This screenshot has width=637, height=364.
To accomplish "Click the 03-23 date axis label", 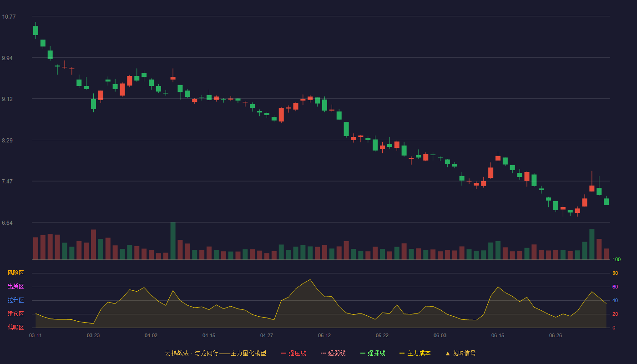I will click(x=93, y=335).
